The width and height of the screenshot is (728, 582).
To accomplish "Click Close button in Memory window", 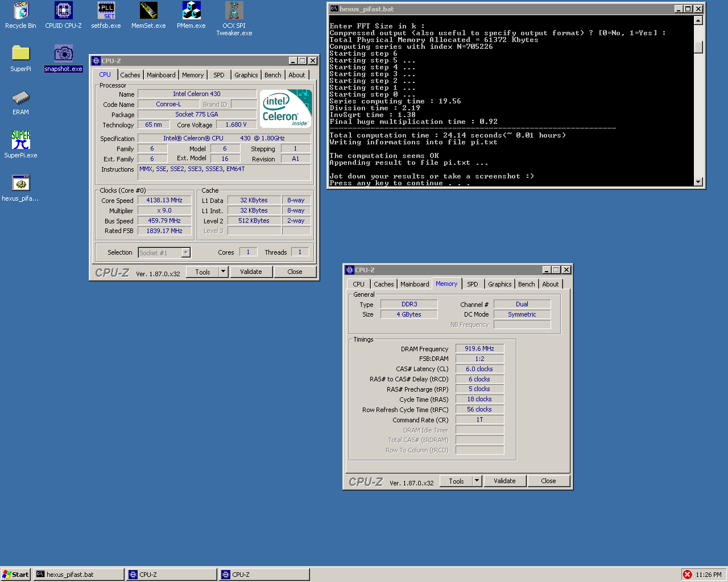I will pos(548,481).
